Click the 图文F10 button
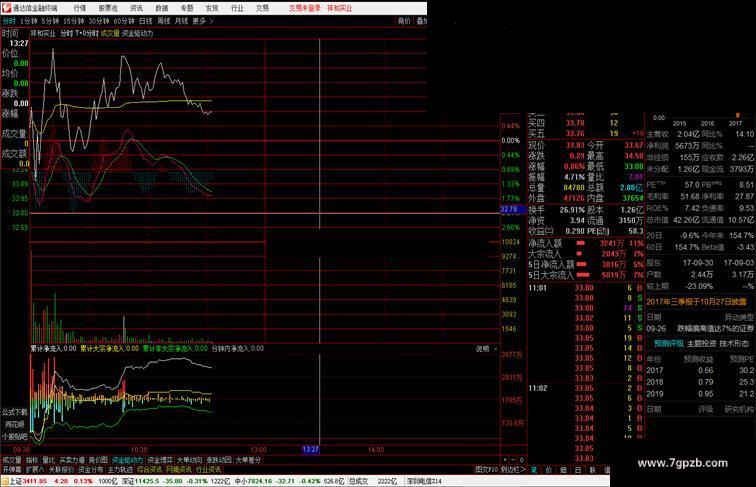The image size is (756, 487). coord(486,469)
